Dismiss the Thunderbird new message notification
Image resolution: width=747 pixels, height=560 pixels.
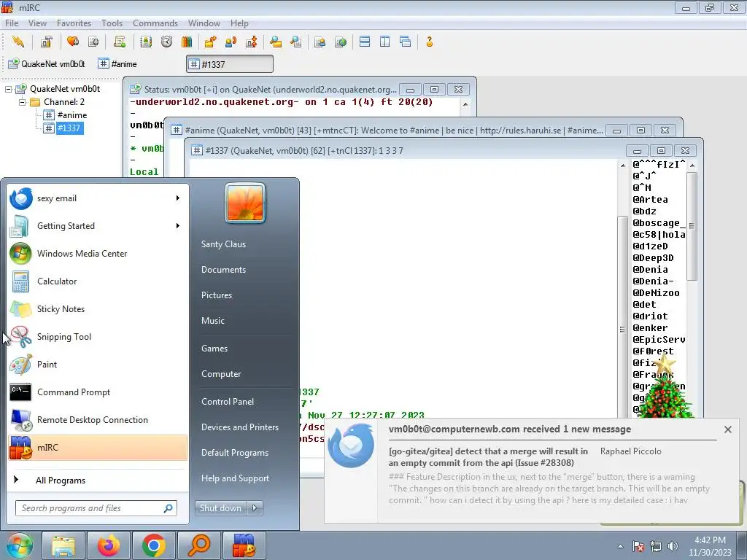[x=728, y=429]
